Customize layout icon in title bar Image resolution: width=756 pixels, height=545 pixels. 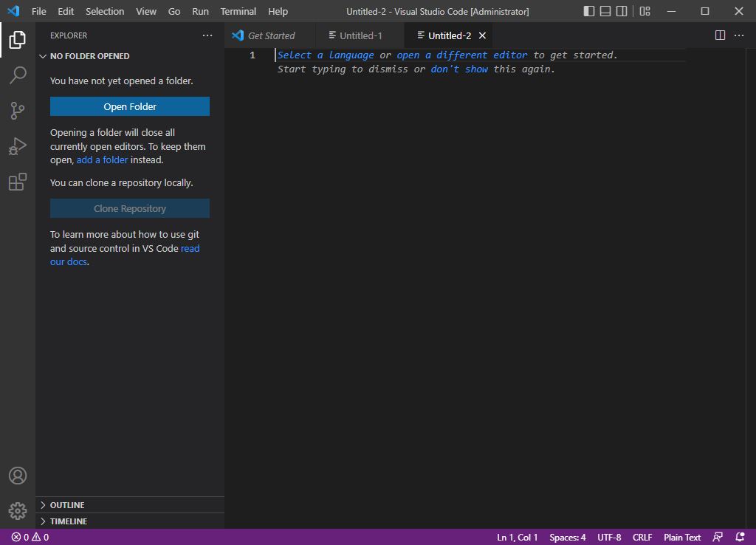[x=645, y=11]
